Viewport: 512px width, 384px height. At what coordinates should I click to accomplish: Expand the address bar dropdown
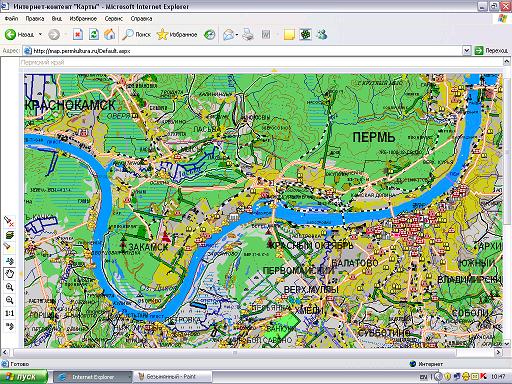point(467,51)
